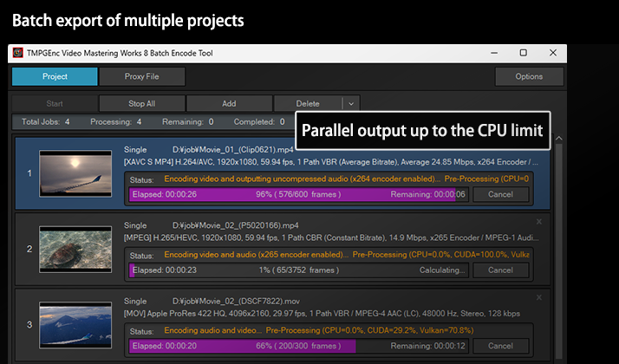The width and height of the screenshot is (619, 364).
Task: Click job 1 status text about x264 encoder
Action: [346, 179]
